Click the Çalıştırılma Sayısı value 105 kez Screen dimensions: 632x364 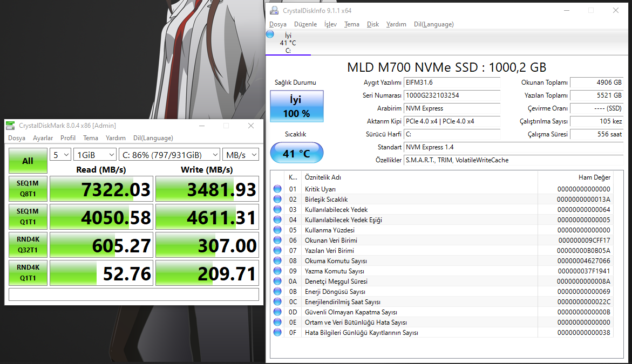click(x=596, y=121)
